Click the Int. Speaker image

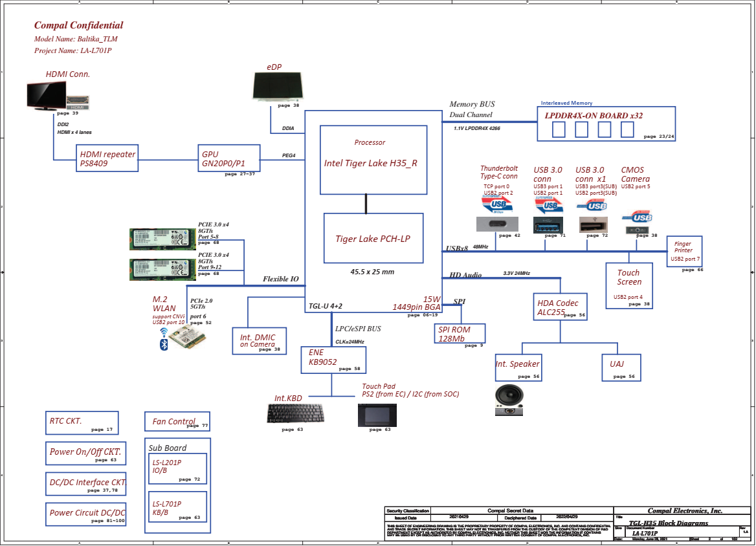pyautogui.click(x=509, y=400)
